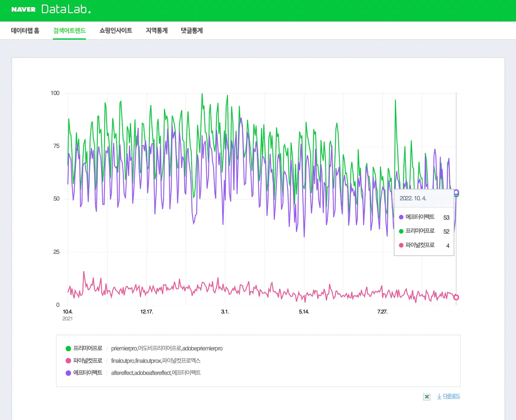Open the 데이터랩 홈 tab
Screen dimensions: 516x420
tap(25, 31)
